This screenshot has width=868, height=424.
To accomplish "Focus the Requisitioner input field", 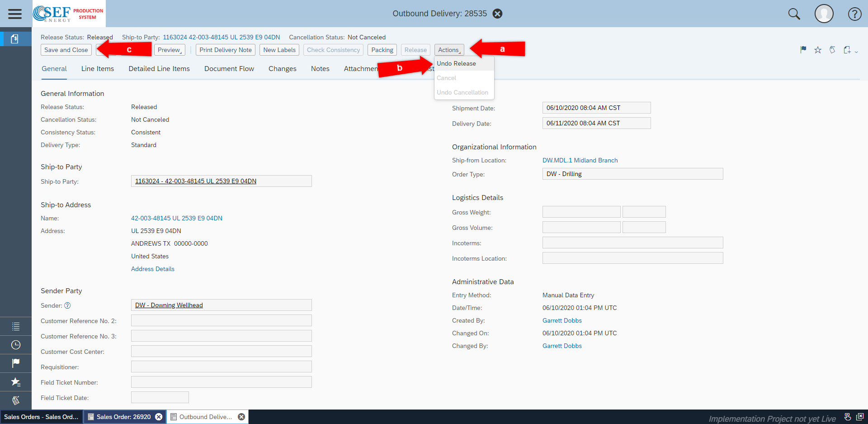I will click(222, 367).
